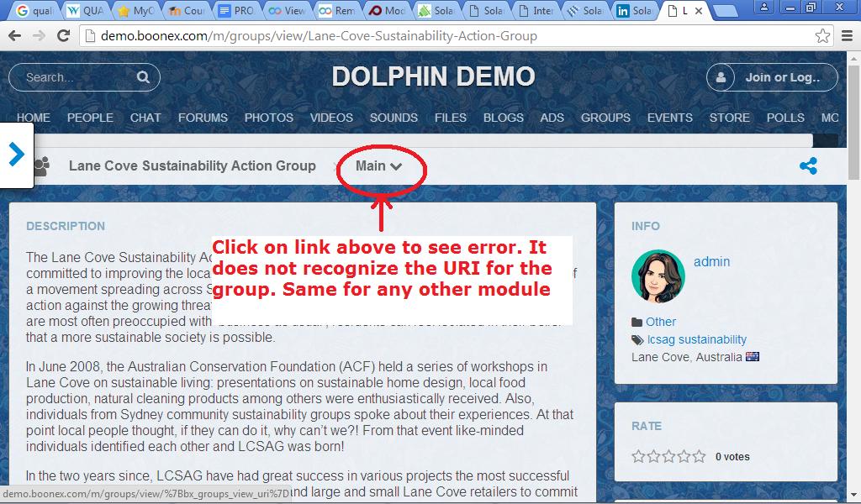Switch to the 'Cour' browser tab
The image size is (861, 504).
(x=187, y=10)
